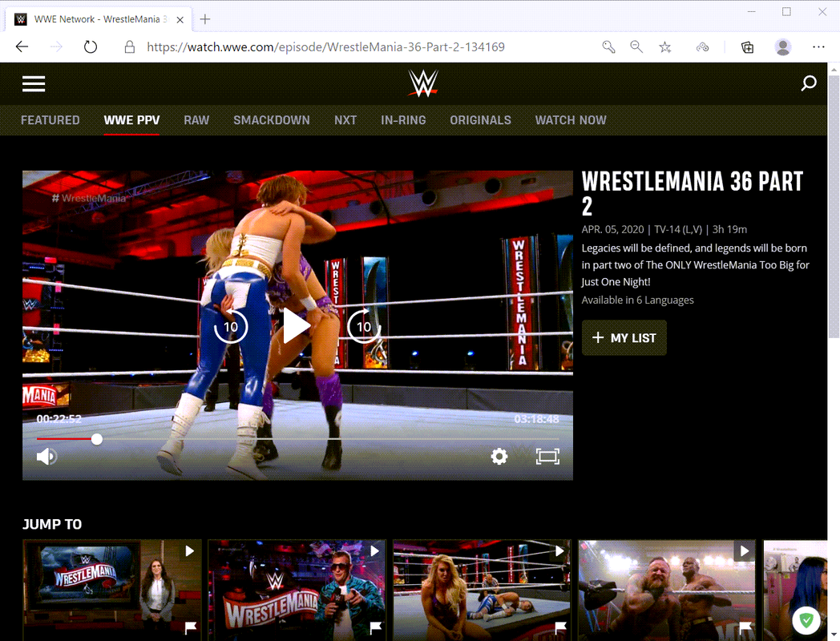Open browser Settings and more menu
This screenshot has height=641, width=840.
point(818,47)
